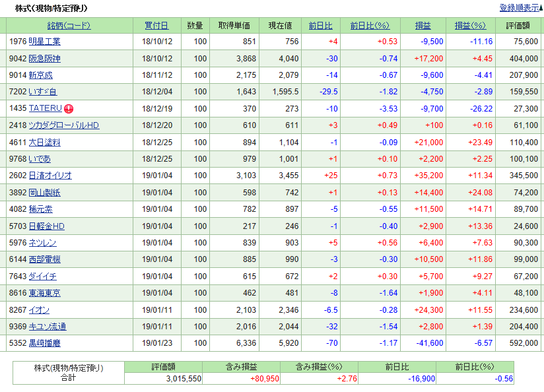
Task: Select the 評価額 column header in main table
Action: point(518,26)
